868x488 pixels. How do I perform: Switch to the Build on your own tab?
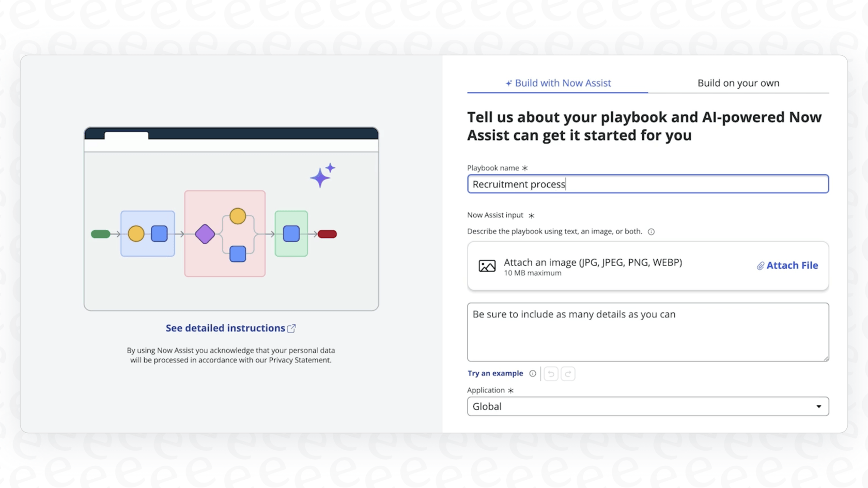point(738,83)
